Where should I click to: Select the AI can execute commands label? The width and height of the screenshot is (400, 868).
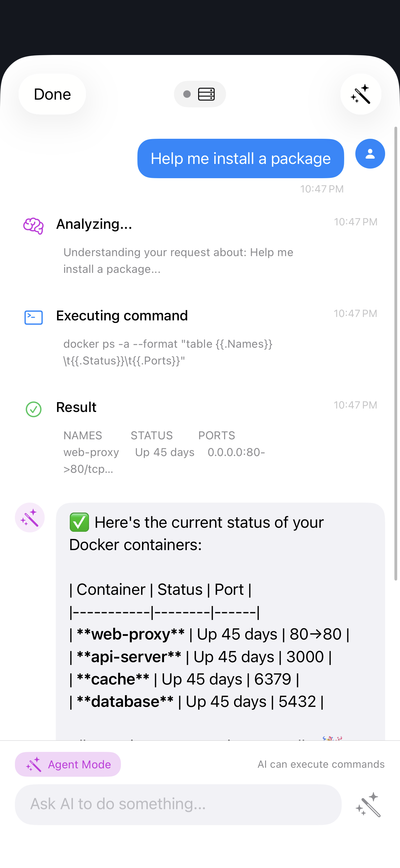(321, 764)
